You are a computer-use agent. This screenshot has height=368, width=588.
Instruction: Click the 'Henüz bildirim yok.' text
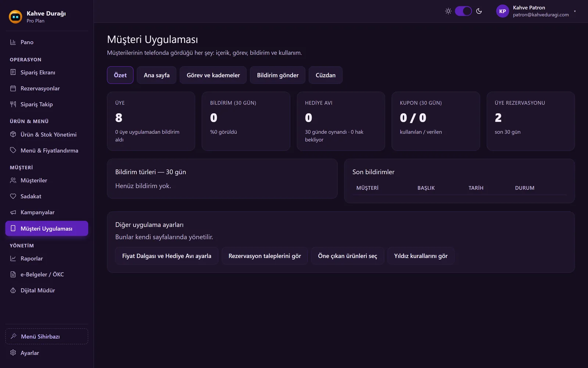(x=143, y=186)
